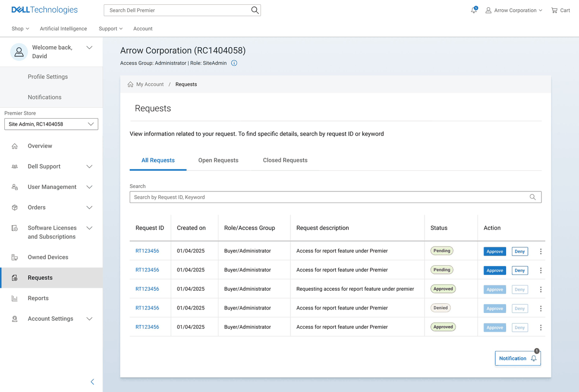Click the magnifier icon in Search Dell Premier
Image resolution: width=579 pixels, height=392 pixels.
pos(255,10)
